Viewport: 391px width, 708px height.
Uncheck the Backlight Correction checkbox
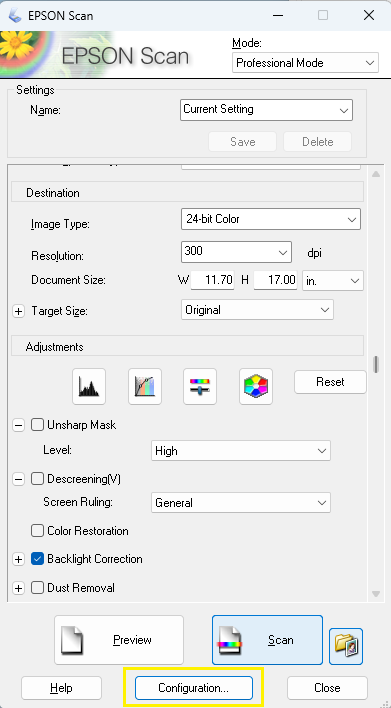pyautogui.click(x=37, y=559)
